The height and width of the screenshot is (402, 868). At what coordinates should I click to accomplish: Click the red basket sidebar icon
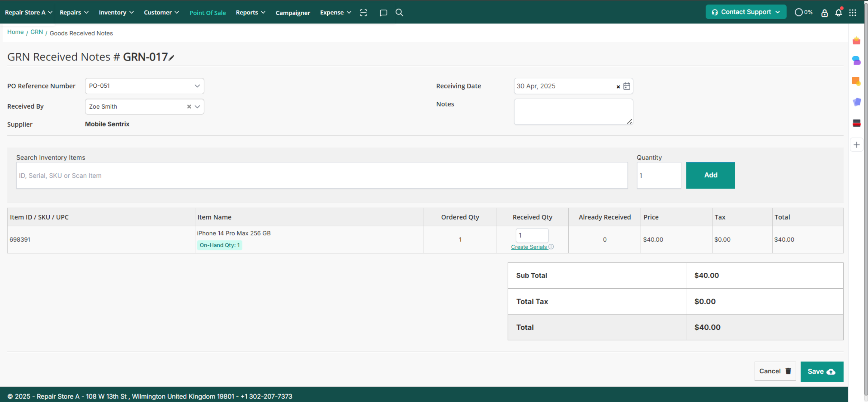[856, 40]
